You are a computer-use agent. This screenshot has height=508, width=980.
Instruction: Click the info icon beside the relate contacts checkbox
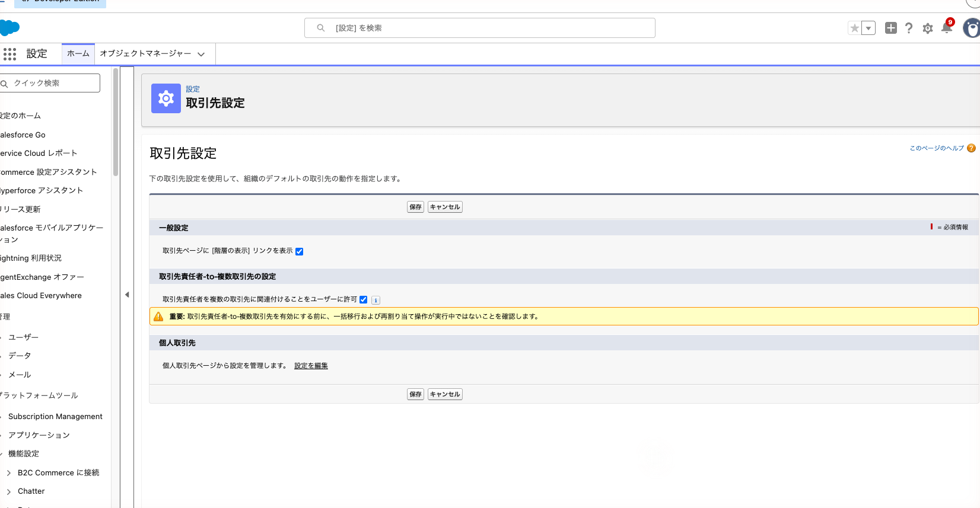tap(376, 300)
